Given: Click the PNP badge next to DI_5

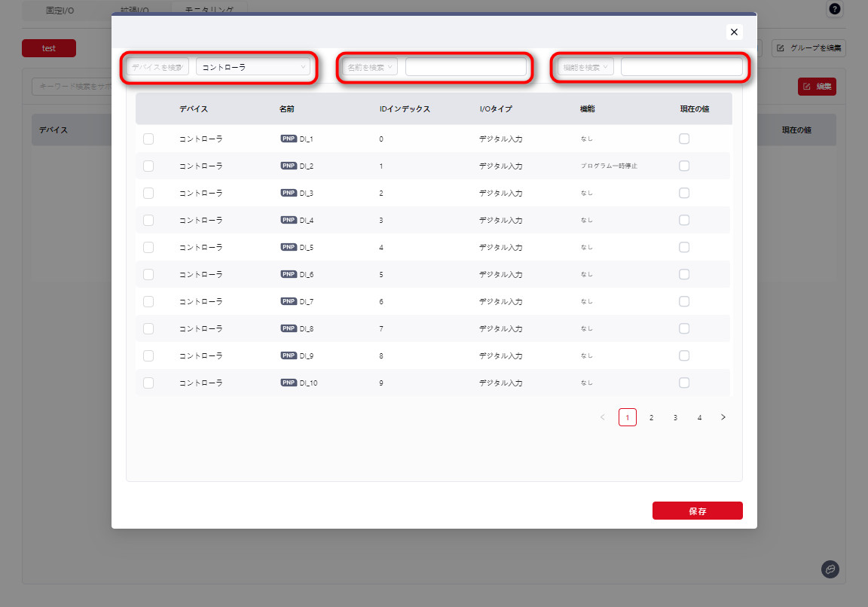Looking at the screenshot, I should click(289, 247).
